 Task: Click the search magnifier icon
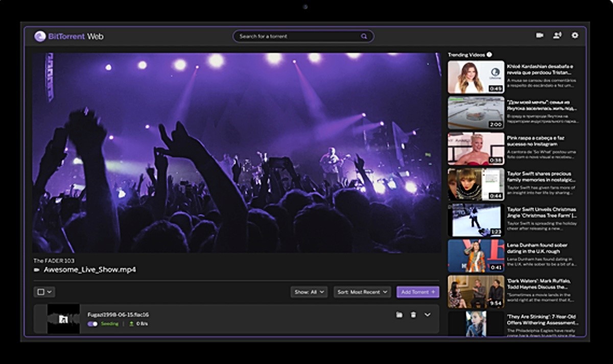pos(364,36)
